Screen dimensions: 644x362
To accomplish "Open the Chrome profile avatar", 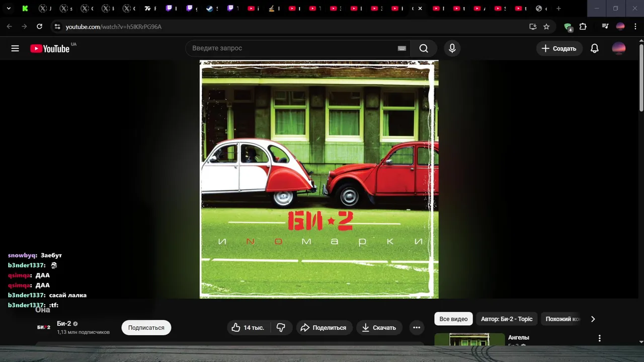I will click(620, 27).
